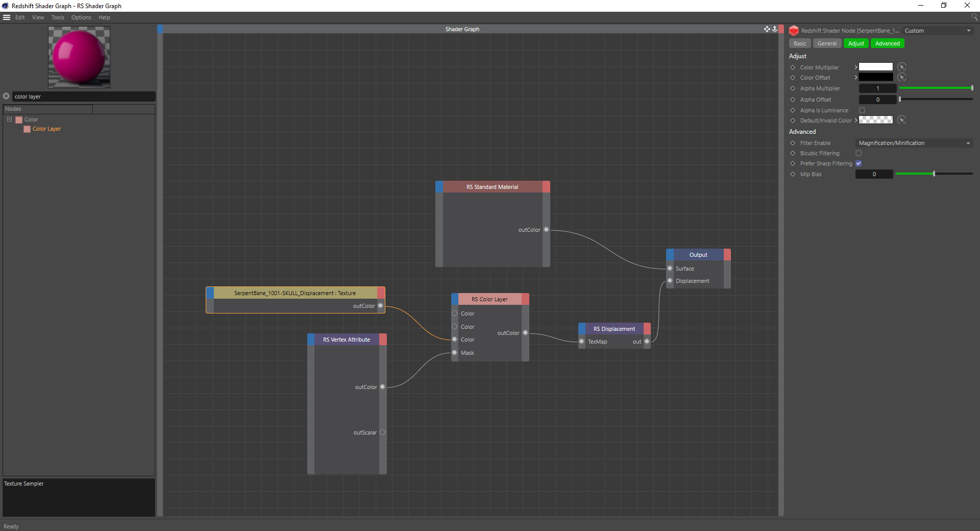Click the Basic tab button
The width and height of the screenshot is (980, 531).
[x=800, y=43]
